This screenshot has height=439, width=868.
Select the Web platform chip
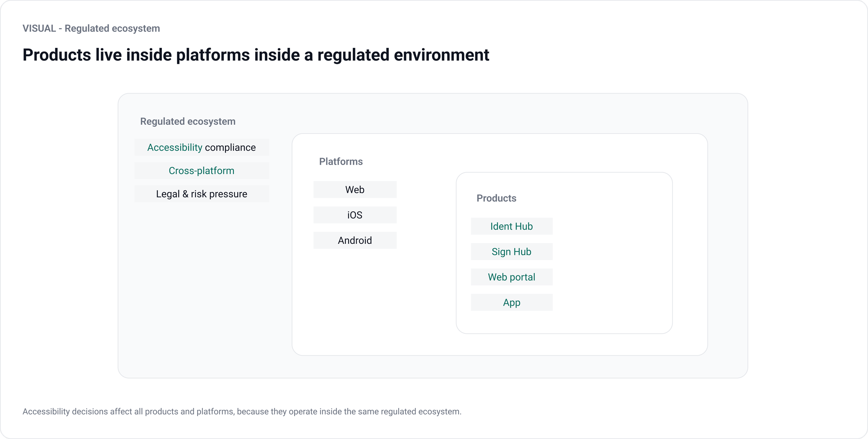coord(354,190)
